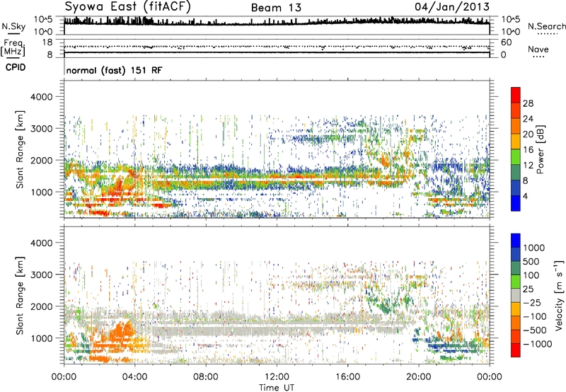Click the '08:00' time axis label

click(206, 377)
